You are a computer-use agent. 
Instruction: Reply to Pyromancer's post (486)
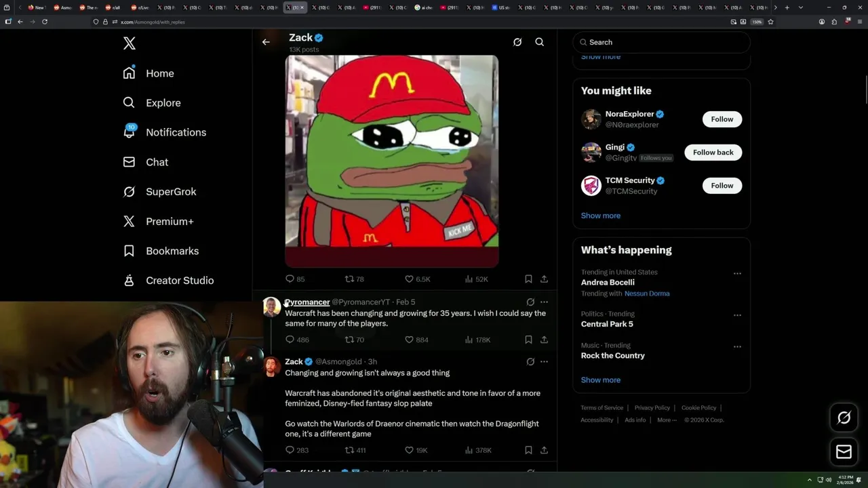point(297,340)
